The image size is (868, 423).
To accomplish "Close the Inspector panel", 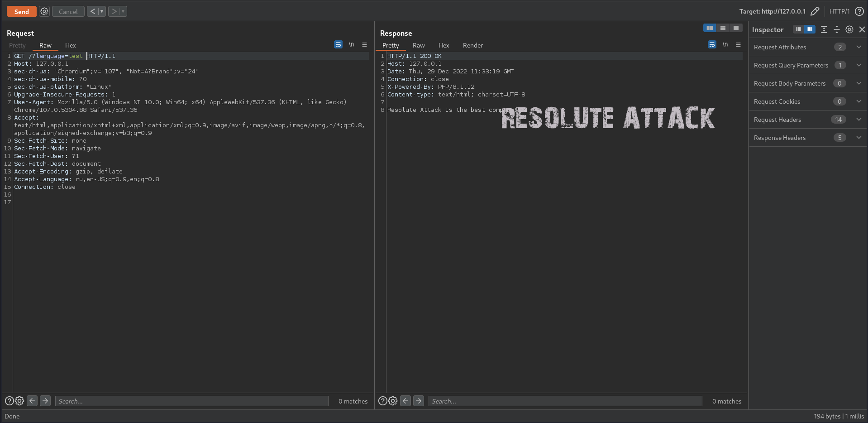I will [862, 29].
